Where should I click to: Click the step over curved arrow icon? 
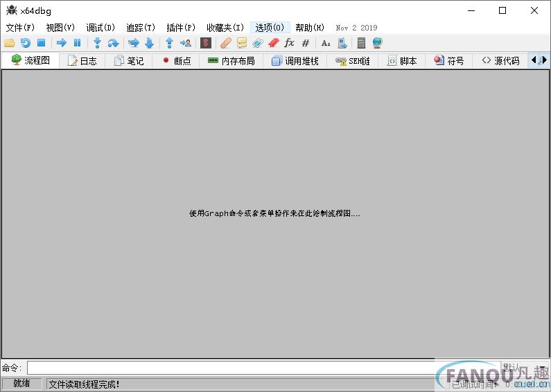coord(113,43)
